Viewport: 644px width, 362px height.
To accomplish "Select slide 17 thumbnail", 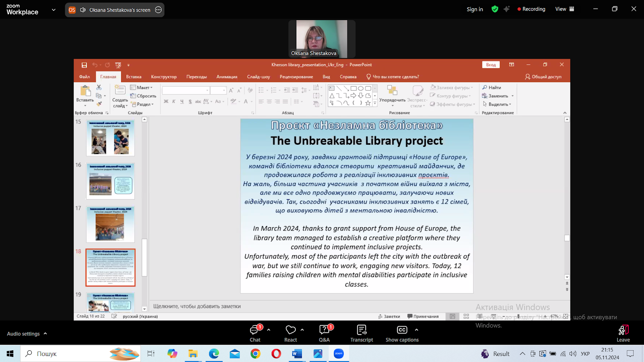I will pos(110,224).
